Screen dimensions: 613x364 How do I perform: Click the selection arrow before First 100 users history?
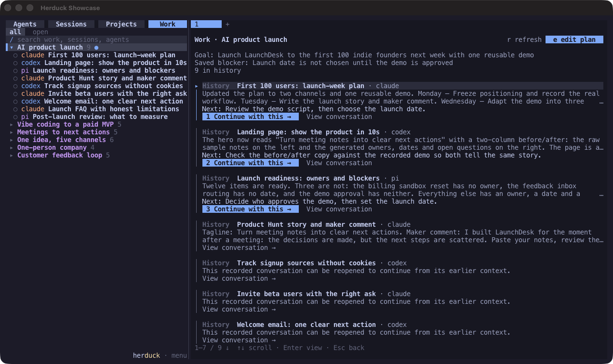[x=197, y=86]
